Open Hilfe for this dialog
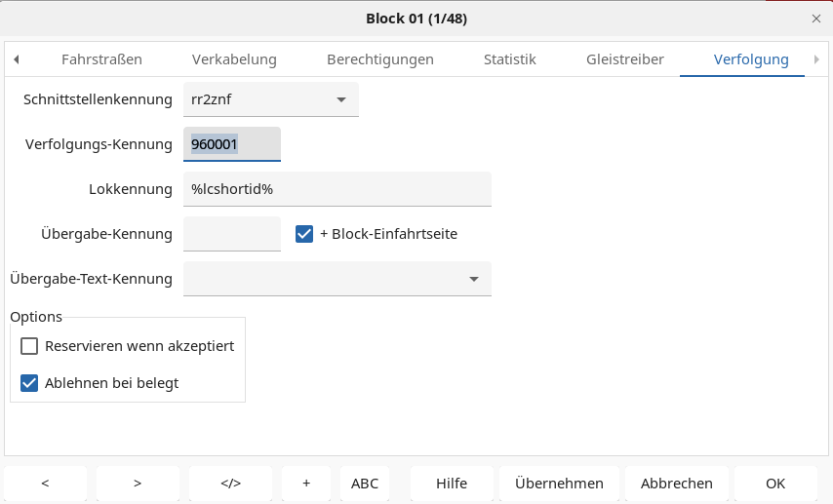The height and width of the screenshot is (504, 833). click(451, 483)
